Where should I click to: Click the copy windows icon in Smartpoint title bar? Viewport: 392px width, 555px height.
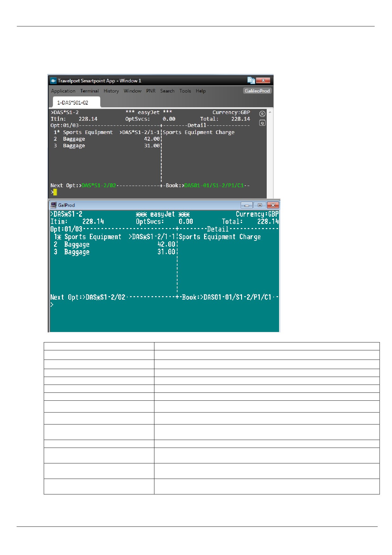(x=251, y=80)
